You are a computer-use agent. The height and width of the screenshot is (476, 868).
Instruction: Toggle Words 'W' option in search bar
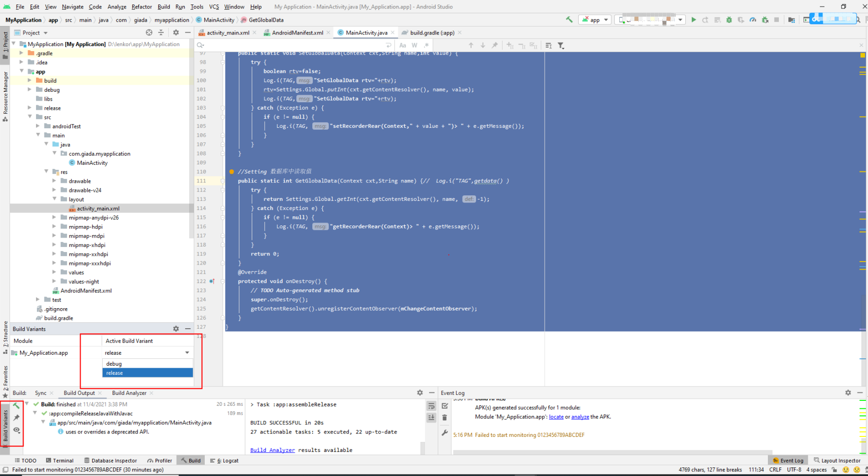point(414,45)
